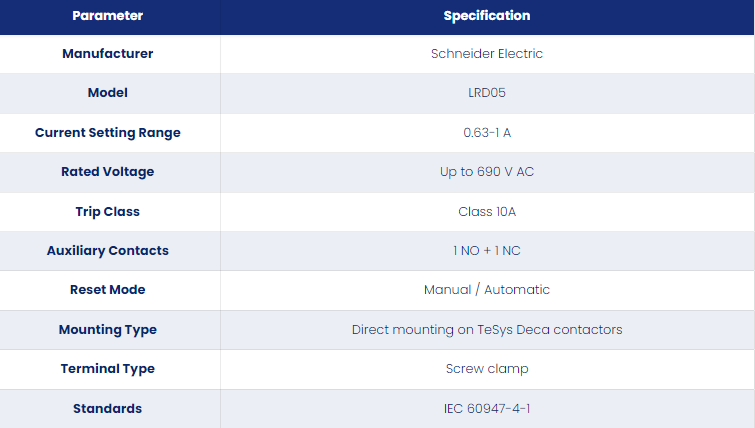Click the LRD05 model value
The width and height of the screenshot is (755, 428).
pos(487,92)
